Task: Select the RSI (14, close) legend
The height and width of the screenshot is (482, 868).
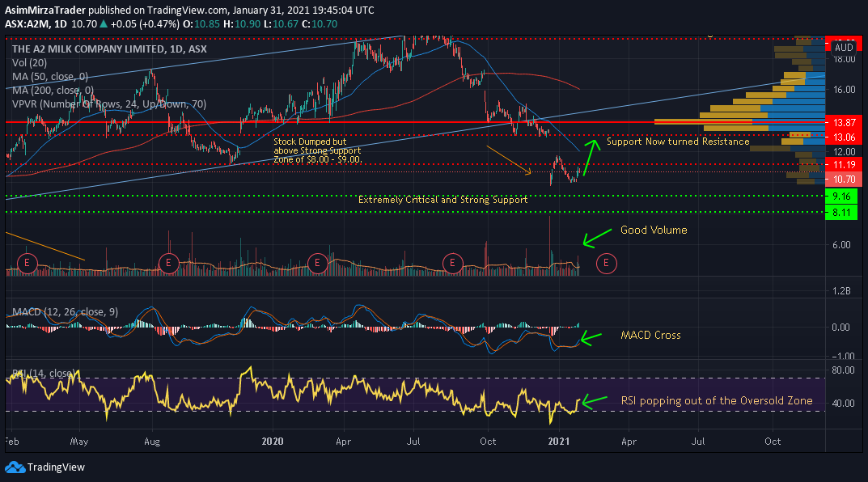Action: point(44,374)
